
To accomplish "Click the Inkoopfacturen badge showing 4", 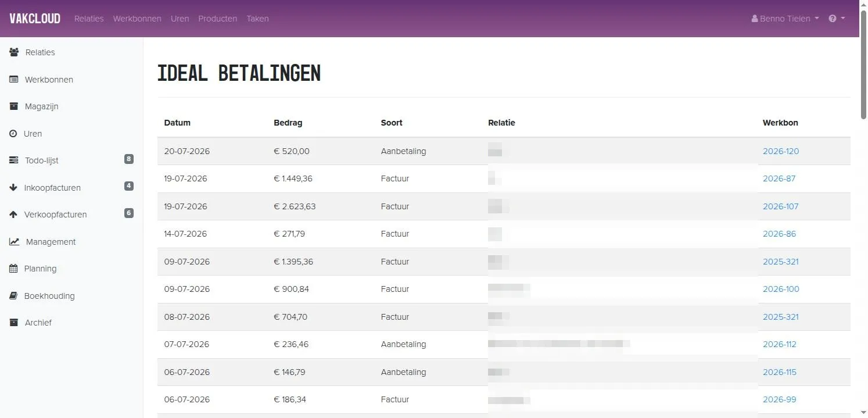I will click(x=129, y=186).
